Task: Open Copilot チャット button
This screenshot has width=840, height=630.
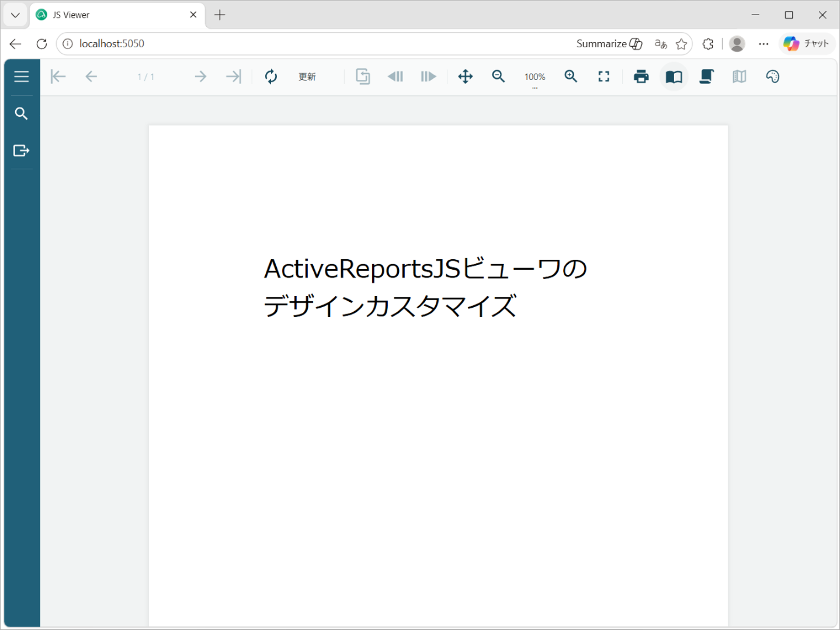Action: click(807, 44)
